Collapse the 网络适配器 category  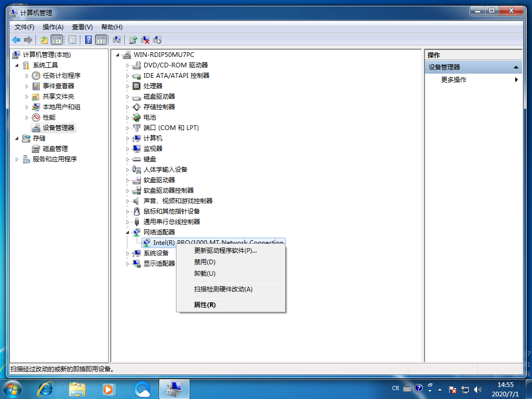[x=127, y=232]
